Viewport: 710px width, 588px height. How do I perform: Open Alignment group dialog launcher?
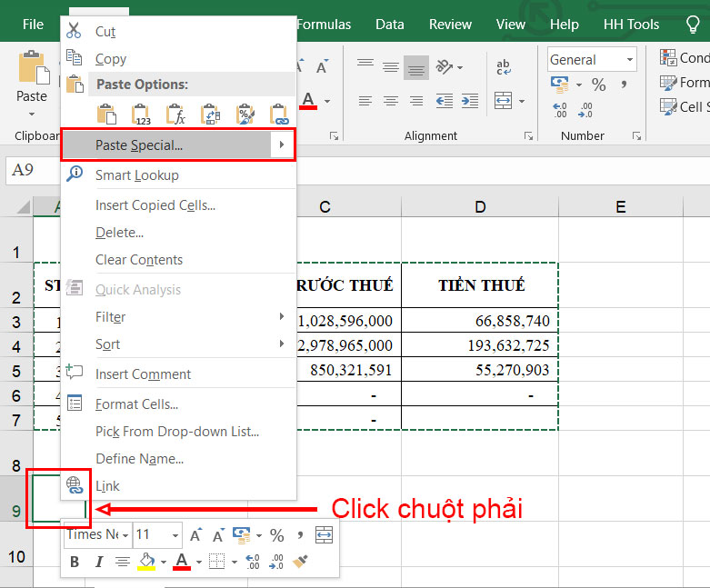(528, 135)
